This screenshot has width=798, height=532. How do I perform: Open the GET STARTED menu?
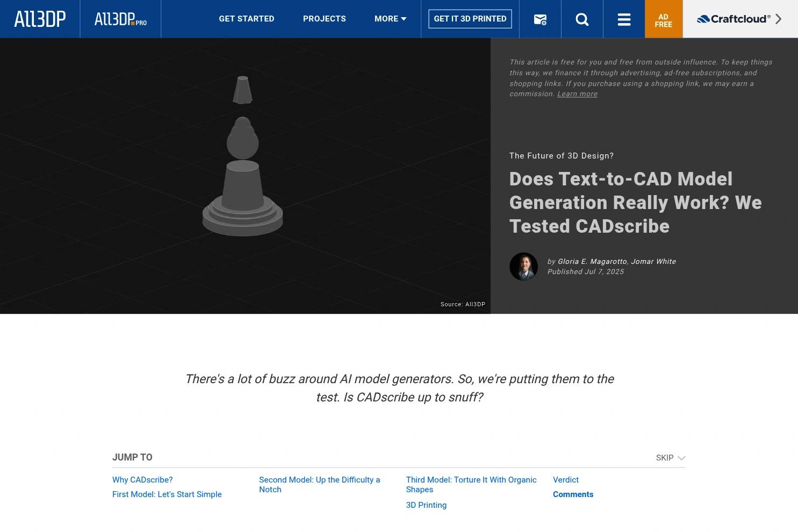click(x=247, y=19)
